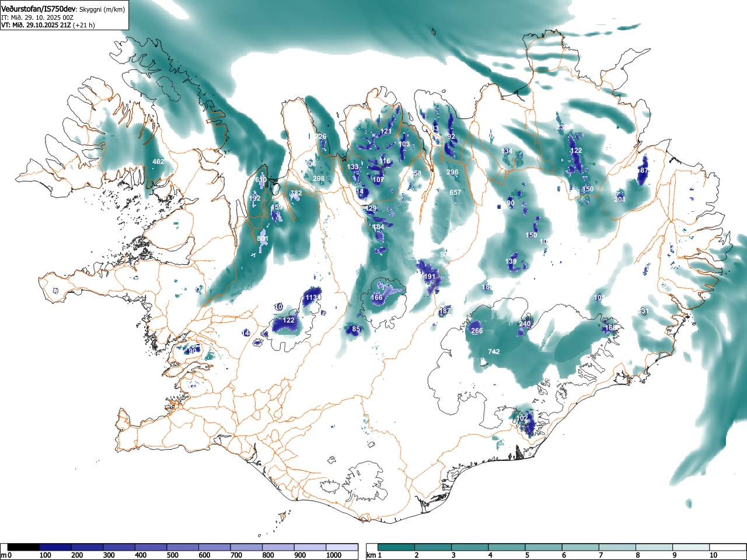
Task: Click the visibility value 192 on map
Action: pyautogui.click(x=254, y=198)
